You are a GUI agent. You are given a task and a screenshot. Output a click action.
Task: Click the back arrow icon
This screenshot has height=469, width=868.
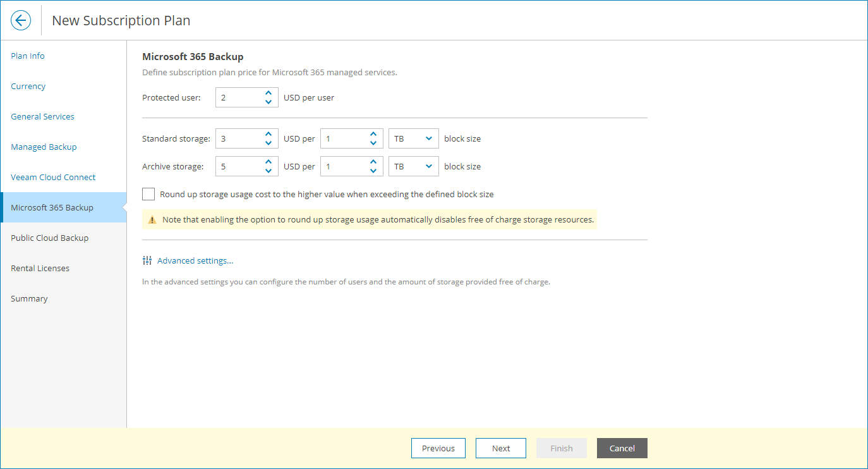pos(21,20)
